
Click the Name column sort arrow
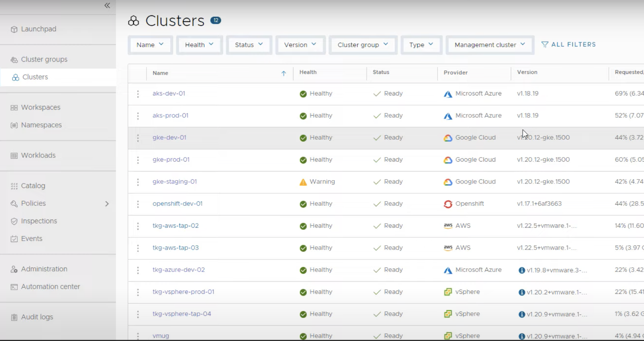tap(283, 74)
